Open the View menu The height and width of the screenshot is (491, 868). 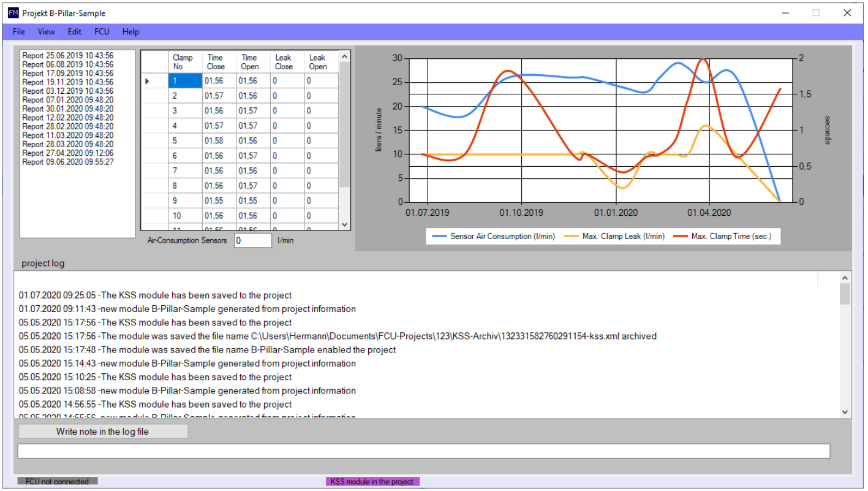point(46,31)
